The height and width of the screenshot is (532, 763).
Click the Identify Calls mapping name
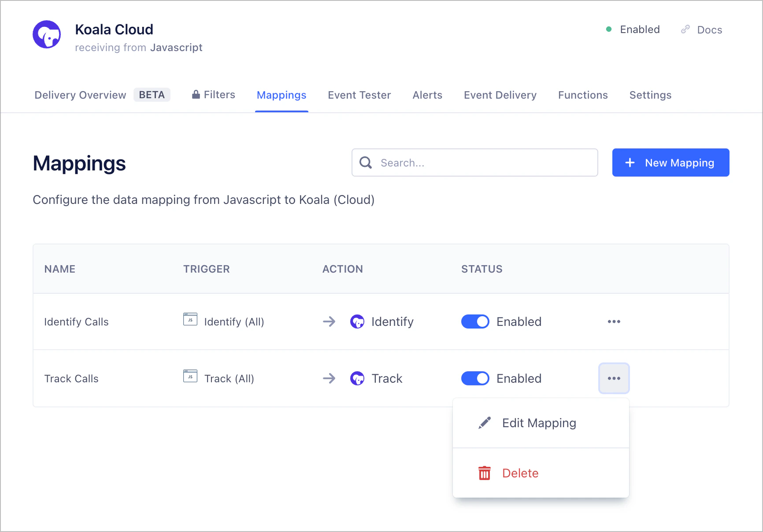click(x=76, y=322)
